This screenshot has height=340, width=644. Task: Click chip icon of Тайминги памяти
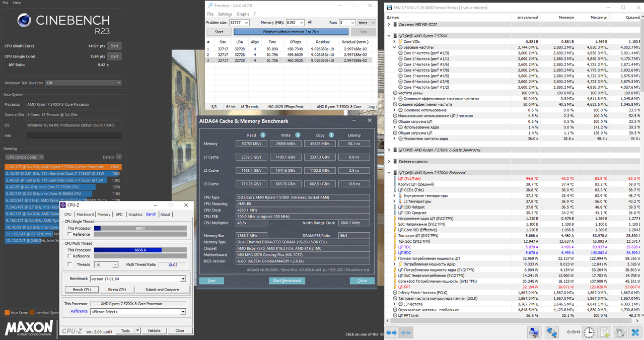tap(395, 161)
